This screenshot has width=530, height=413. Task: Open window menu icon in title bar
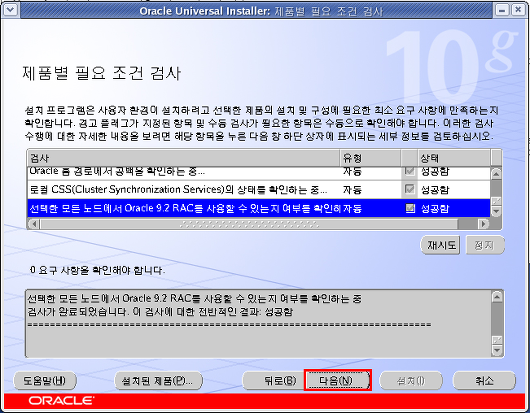pyautogui.click(x=10, y=10)
